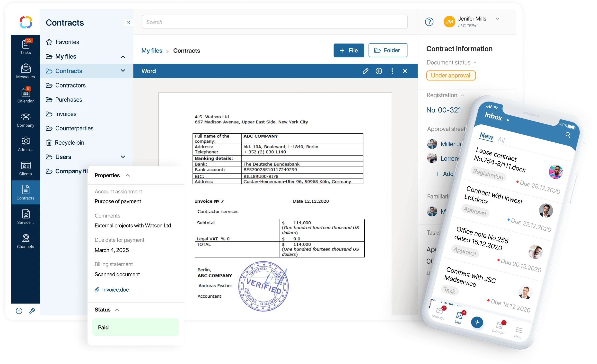Image resolution: width=597 pixels, height=364 pixels.
Task: Click the Paid status field
Action: point(135,327)
